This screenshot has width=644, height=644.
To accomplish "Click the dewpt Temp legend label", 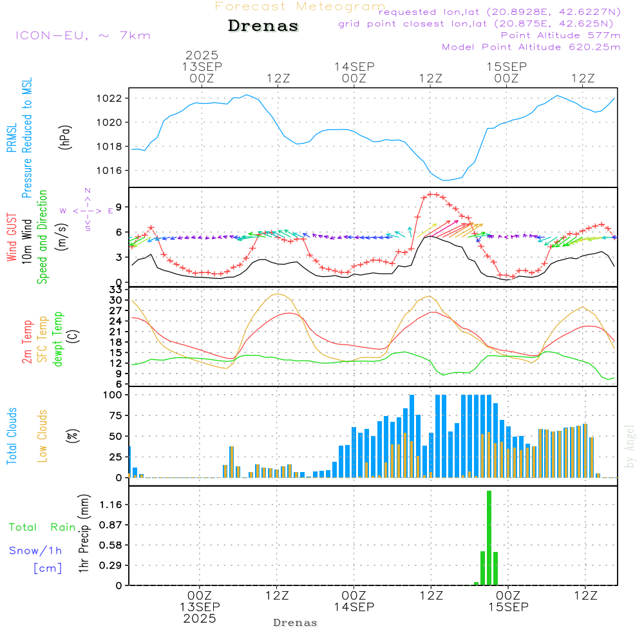I will 58,339.
